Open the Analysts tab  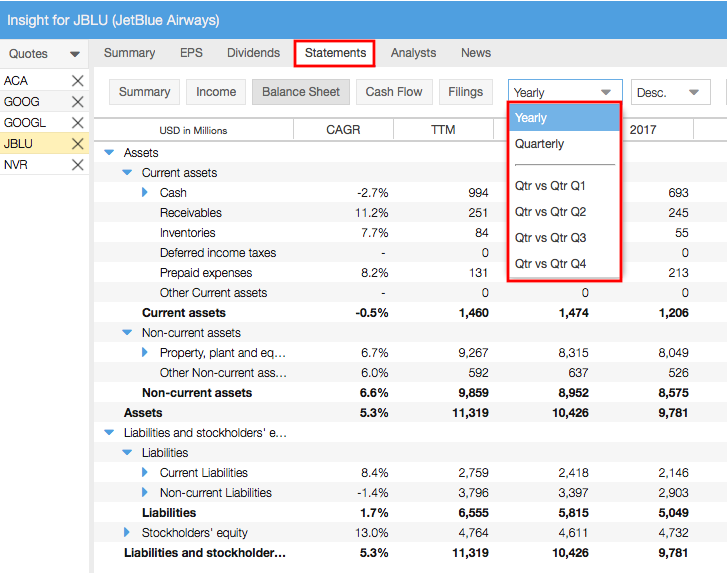coord(413,53)
